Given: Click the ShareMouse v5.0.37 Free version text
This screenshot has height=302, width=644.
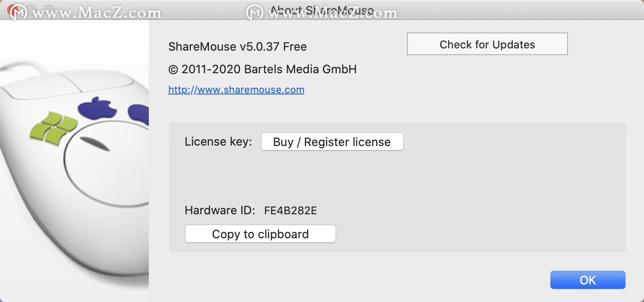Looking at the screenshot, I should click(237, 47).
